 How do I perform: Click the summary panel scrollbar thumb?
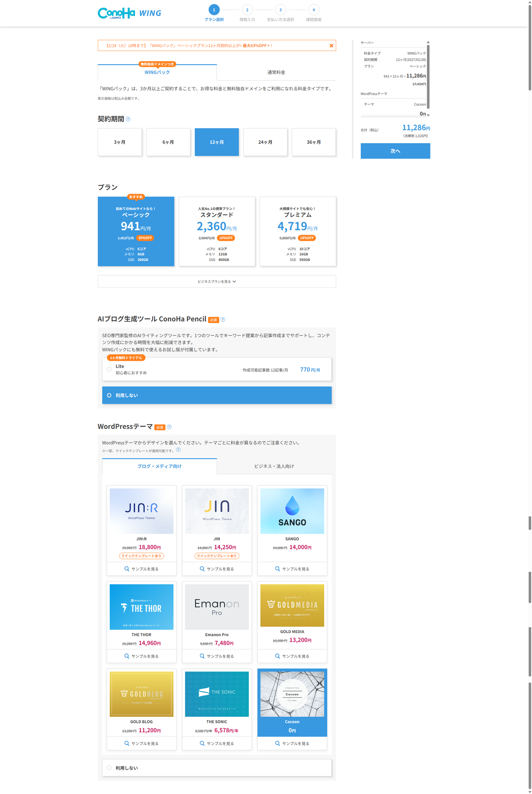[428, 77]
